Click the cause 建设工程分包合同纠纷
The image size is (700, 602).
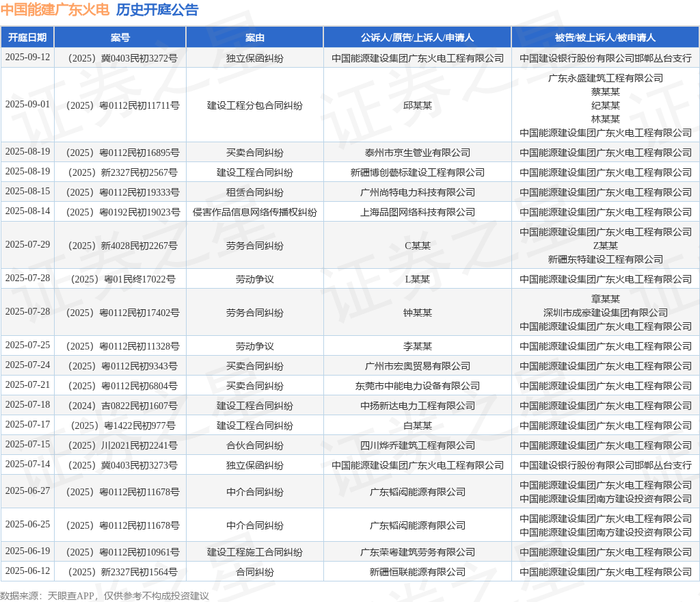click(254, 105)
